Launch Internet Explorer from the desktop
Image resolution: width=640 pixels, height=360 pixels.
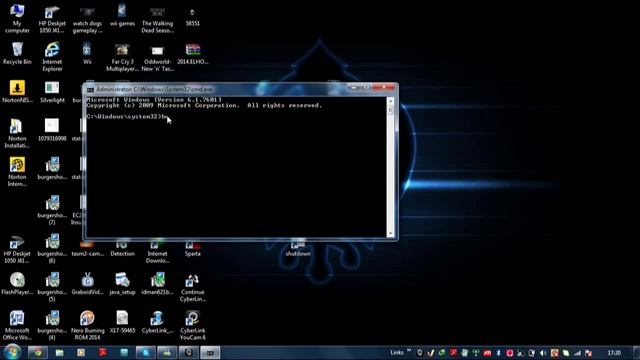coord(52,56)
